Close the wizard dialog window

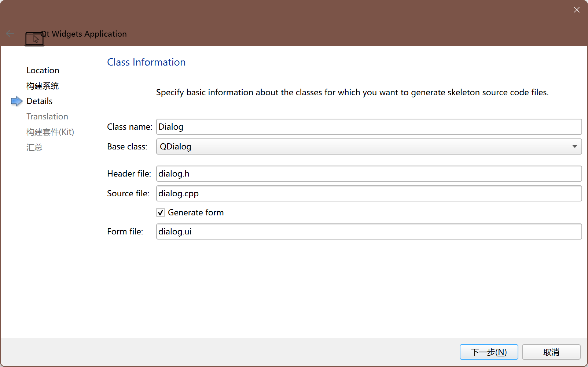tap(577, 10)
